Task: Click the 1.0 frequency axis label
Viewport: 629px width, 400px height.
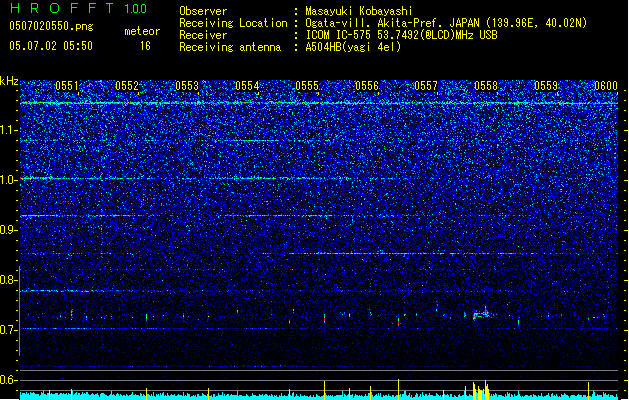Action: [x=9, y=180]
